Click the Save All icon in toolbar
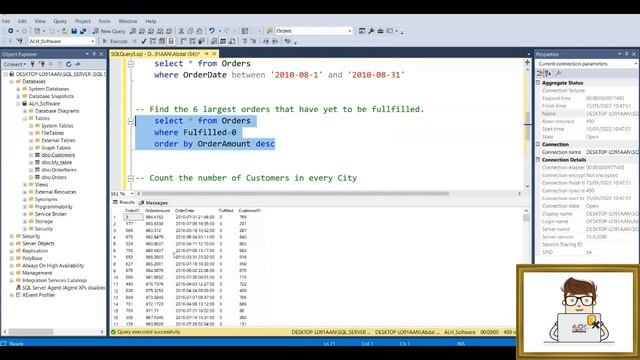Screen dimensions: 640x360 tap(83, 31)
